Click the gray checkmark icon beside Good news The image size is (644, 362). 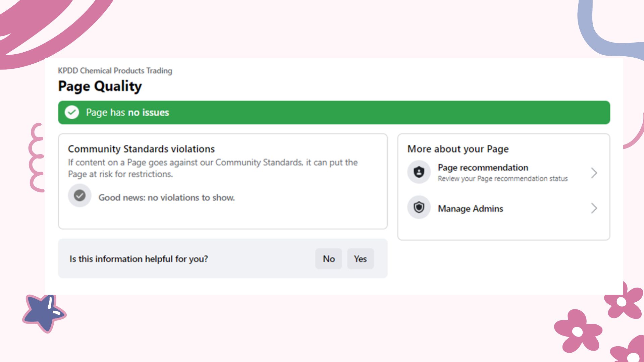point(79,195)
